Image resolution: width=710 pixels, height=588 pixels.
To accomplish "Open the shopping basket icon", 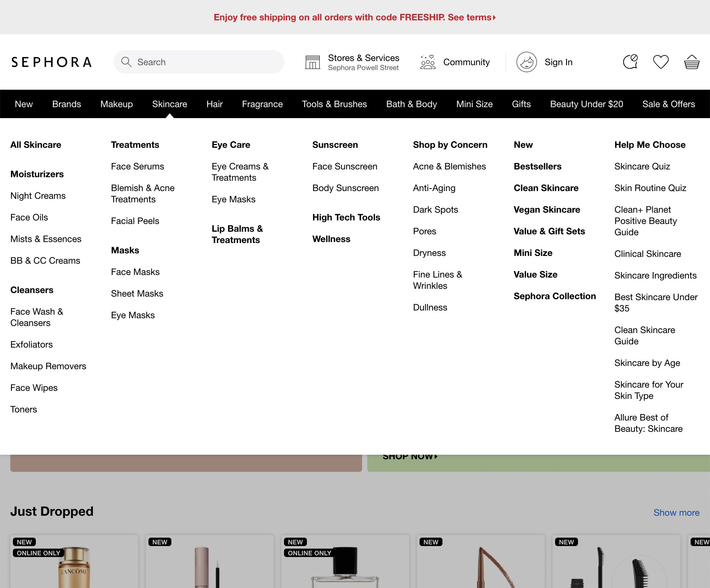I will (691, 62).
